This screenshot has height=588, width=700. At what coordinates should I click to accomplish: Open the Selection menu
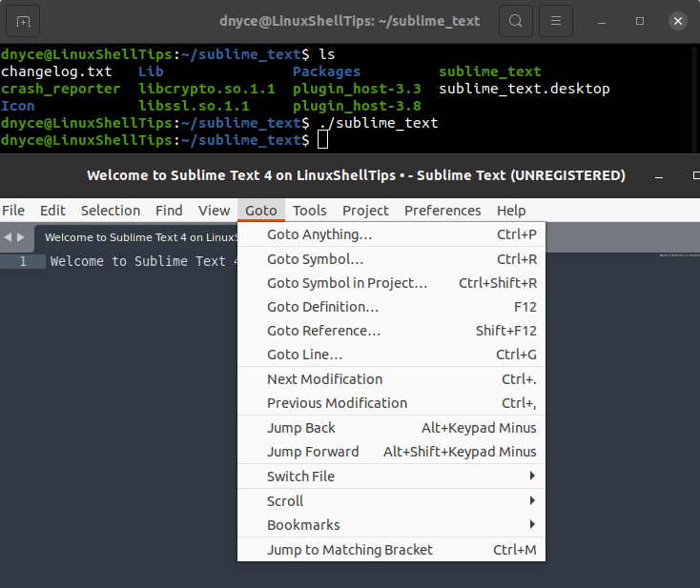pyautogui.click(x=111, y=210)
